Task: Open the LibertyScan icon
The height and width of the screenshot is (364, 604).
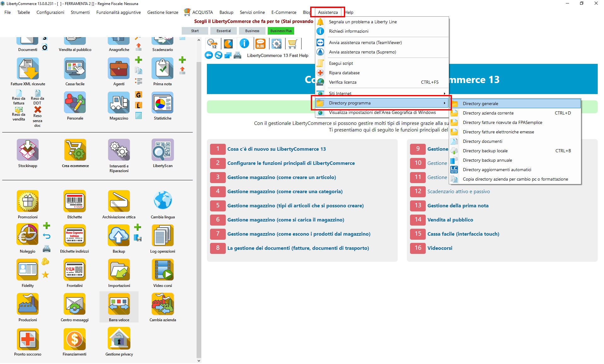Action: (162, 150)
